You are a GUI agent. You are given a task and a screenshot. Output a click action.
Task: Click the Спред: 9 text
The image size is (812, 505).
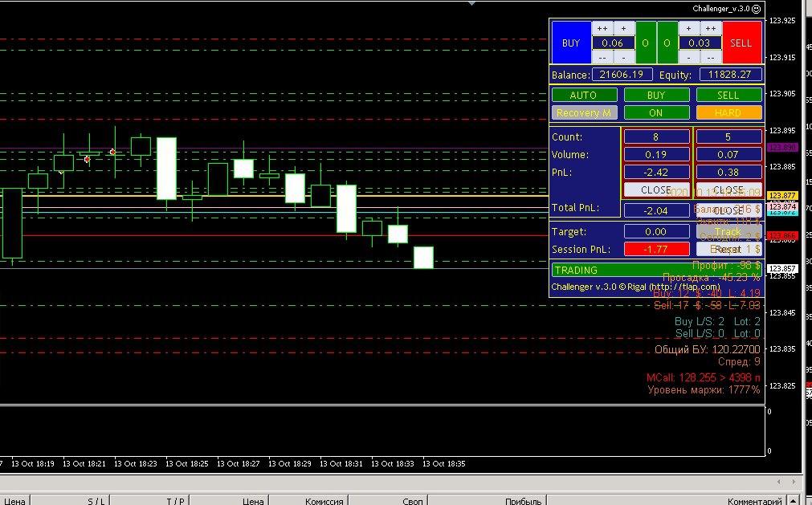739,361
